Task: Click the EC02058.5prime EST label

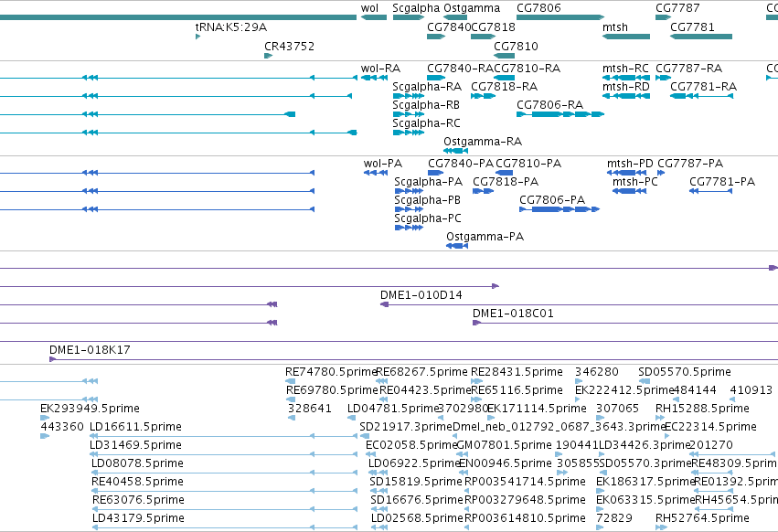Action: 411,446
